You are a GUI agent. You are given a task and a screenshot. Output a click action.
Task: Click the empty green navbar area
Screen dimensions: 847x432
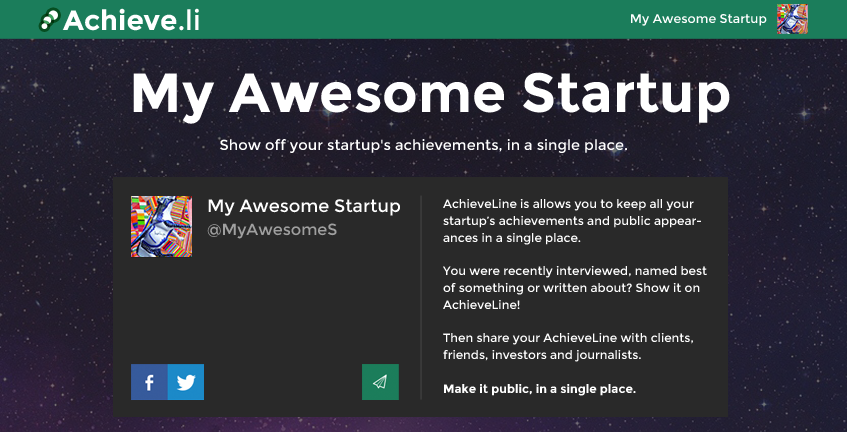pos(400,19)
